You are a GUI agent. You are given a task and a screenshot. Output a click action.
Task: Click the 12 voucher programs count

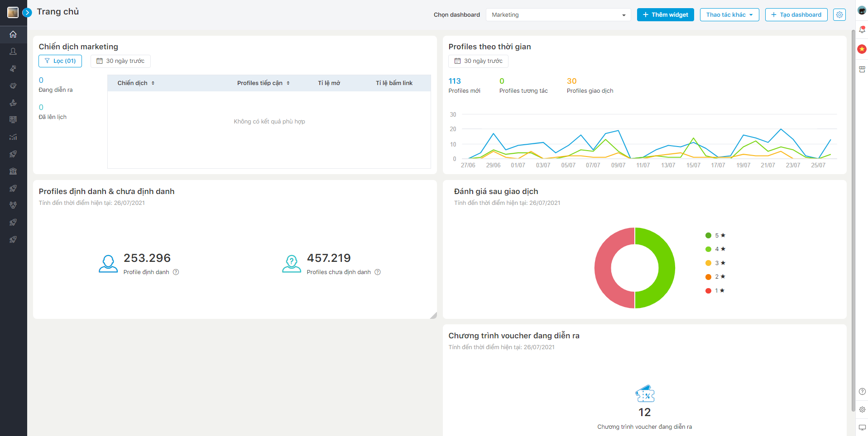tap(645, 412)
